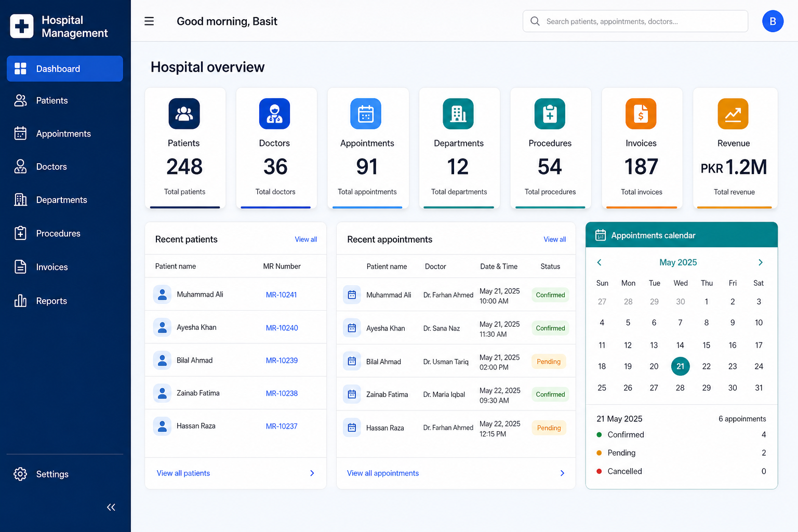The width and height of the screenshot is (798, 532).
Task: Open Appointments in the sidebar
Action: 65,134
